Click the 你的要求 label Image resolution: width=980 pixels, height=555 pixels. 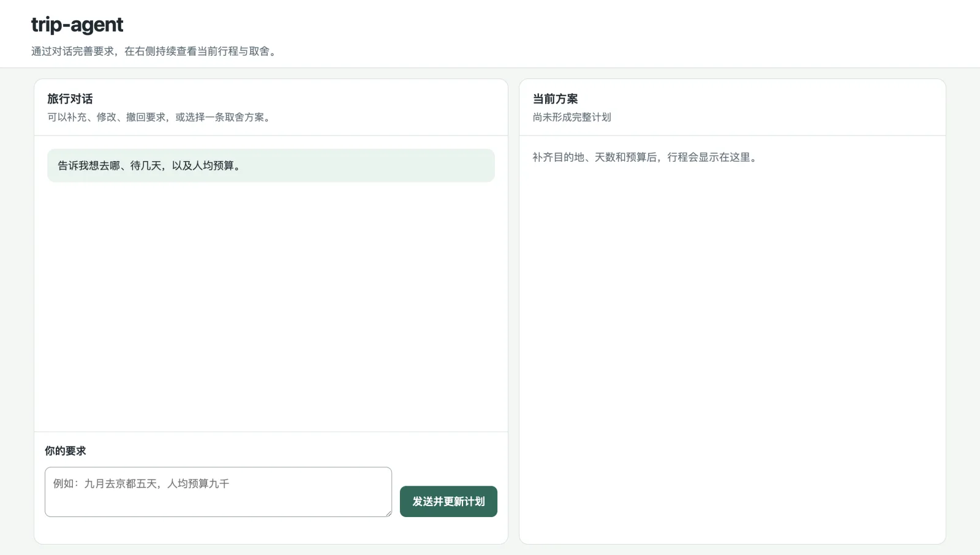coord(65,451)
